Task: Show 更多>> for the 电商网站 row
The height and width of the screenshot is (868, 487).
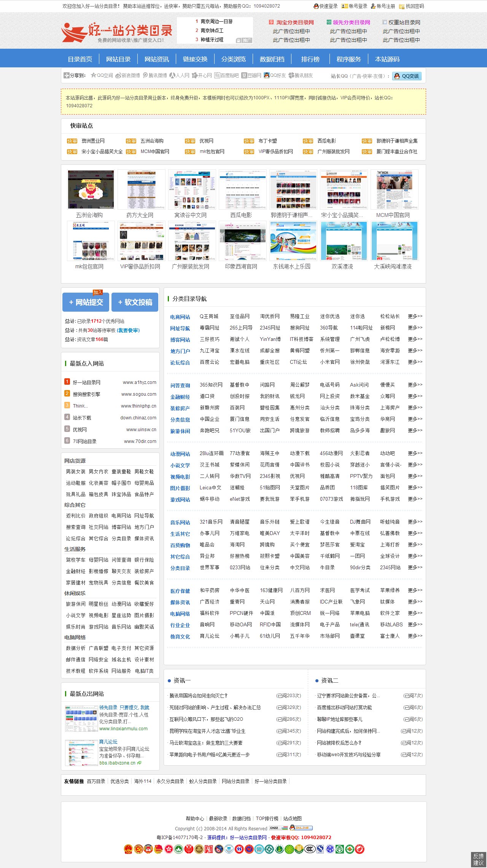Action: [x=415, y=316]
